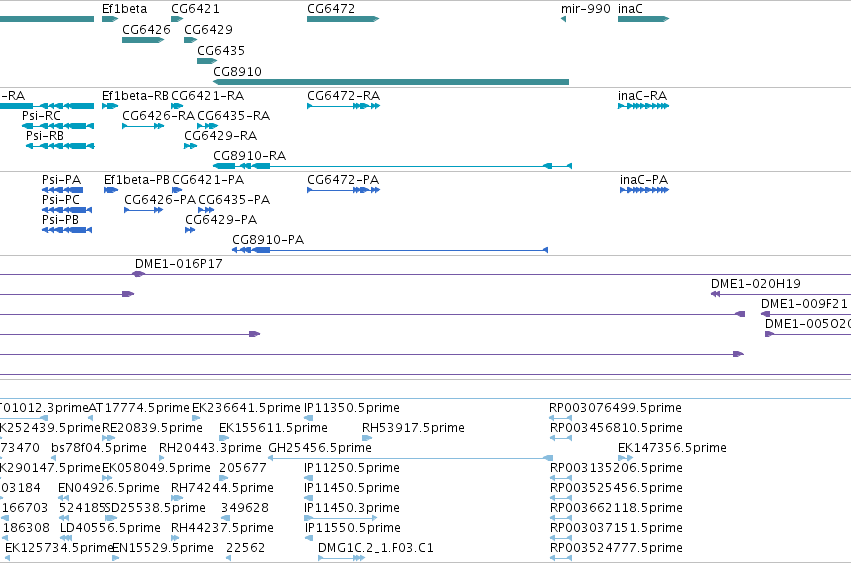851x563 pixels.
Task: Click the RP003076499.5prime EST label
Action: point(615,408)
